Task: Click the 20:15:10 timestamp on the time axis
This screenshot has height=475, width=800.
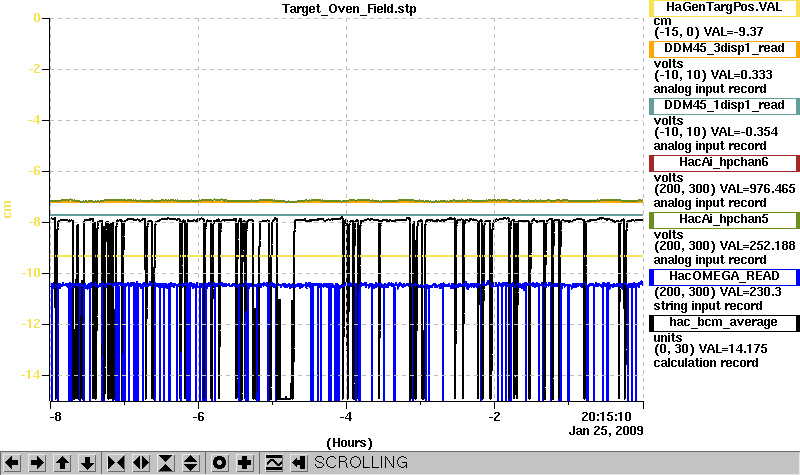Action: pyautogui.click(x=606, y=417)
